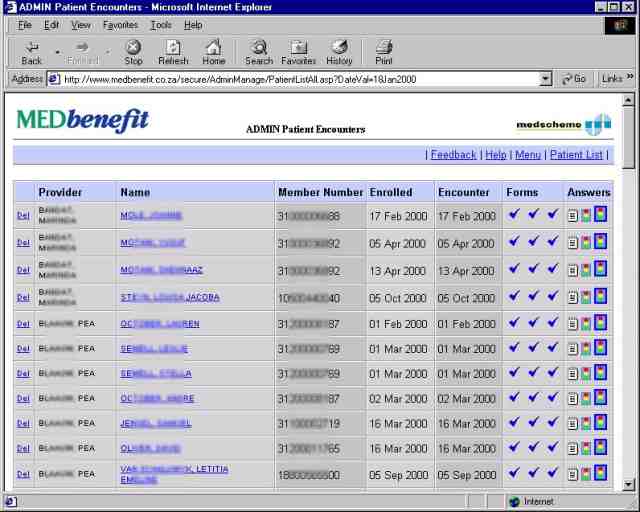
Task: Follow the Patient List link
Action: (576, 155)
